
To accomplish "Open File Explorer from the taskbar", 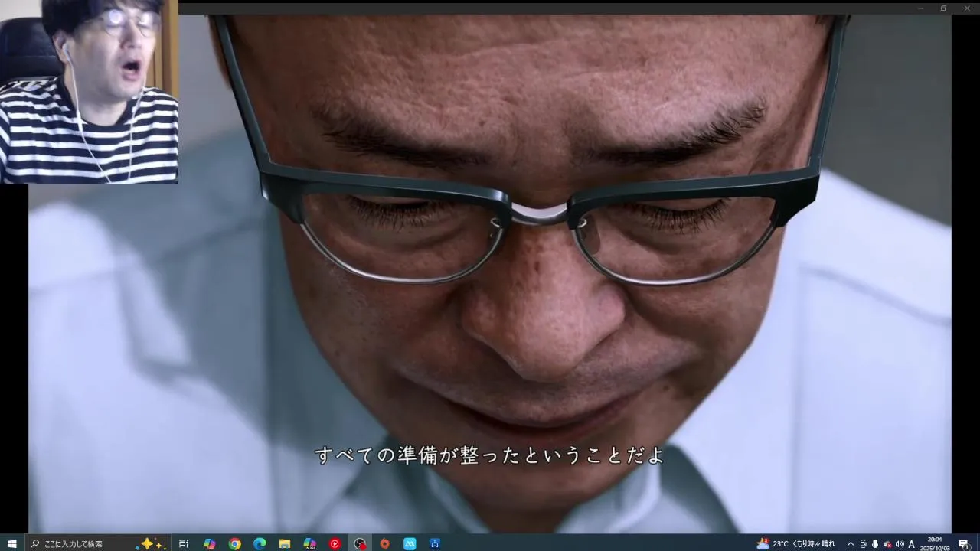I will click(x=285, y=543).
